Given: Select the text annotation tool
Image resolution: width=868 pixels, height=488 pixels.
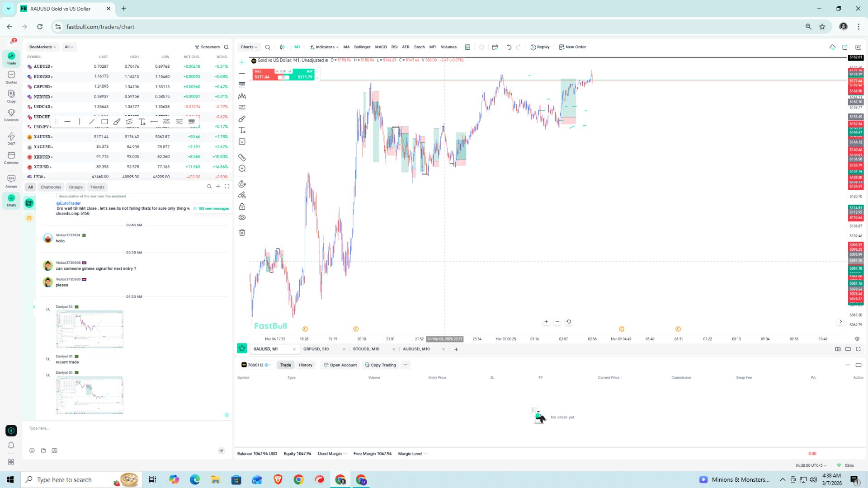Looking at the screenshot, I should click(242, 130).
